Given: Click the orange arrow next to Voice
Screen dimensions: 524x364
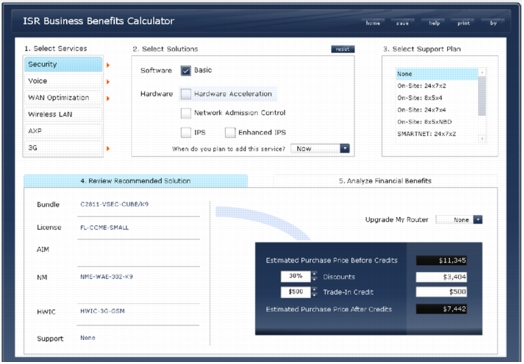Looking at the screenshot, I should (x=108, y=82).
